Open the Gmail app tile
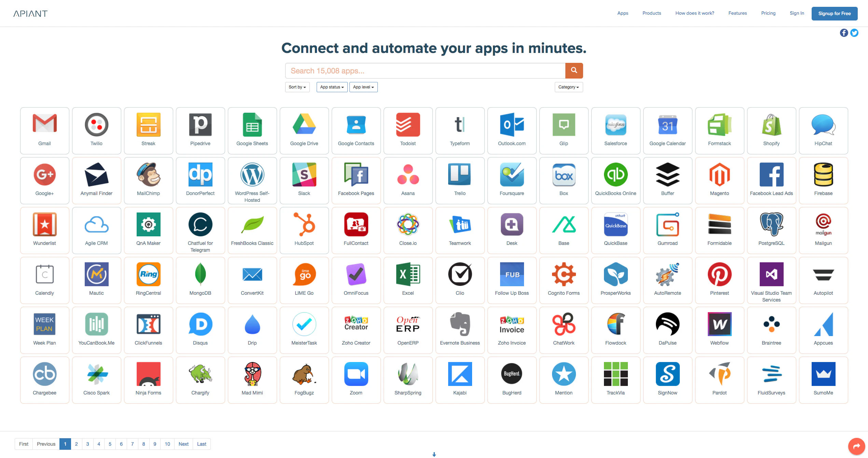This screenshot has height=458, width=868. [x=44, y=130]
